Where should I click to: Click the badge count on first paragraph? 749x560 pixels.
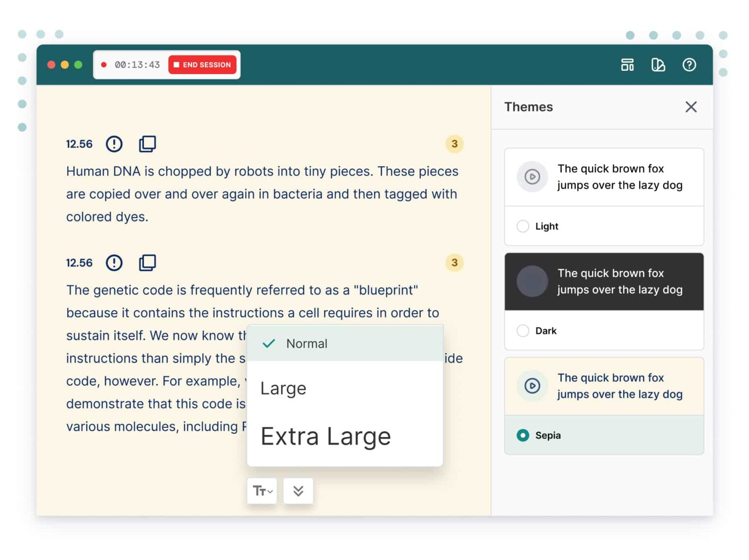coord(454,144)
